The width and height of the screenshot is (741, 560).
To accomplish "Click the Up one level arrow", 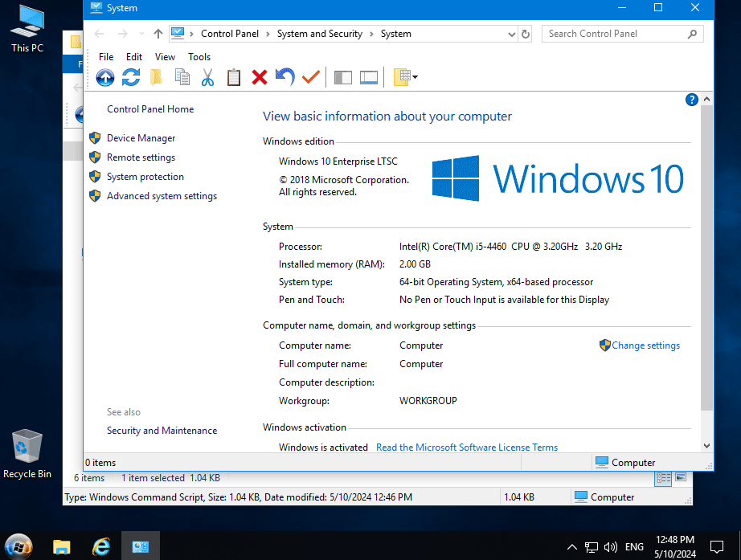I will point(158,34).
